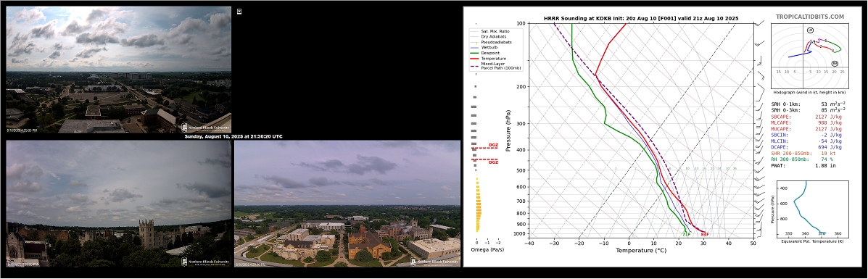The height and width of the screenshot is (279, 868).
Task: Click the Sunday, August 10, 2025 timestamp
Action: 233,136
